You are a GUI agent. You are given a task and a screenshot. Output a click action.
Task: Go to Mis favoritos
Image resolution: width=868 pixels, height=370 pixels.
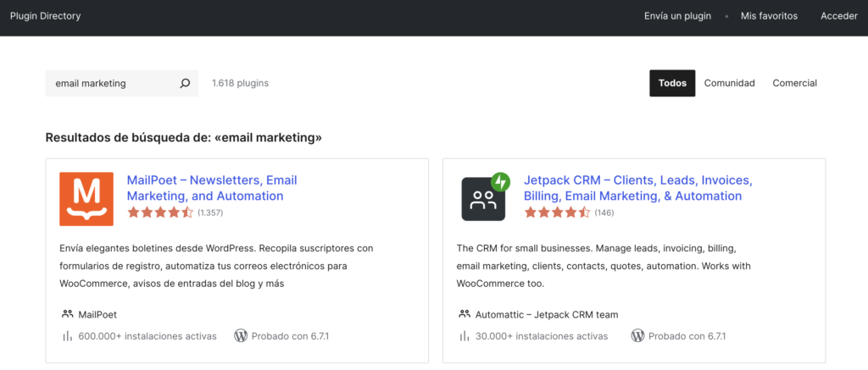tap(769, 16)
